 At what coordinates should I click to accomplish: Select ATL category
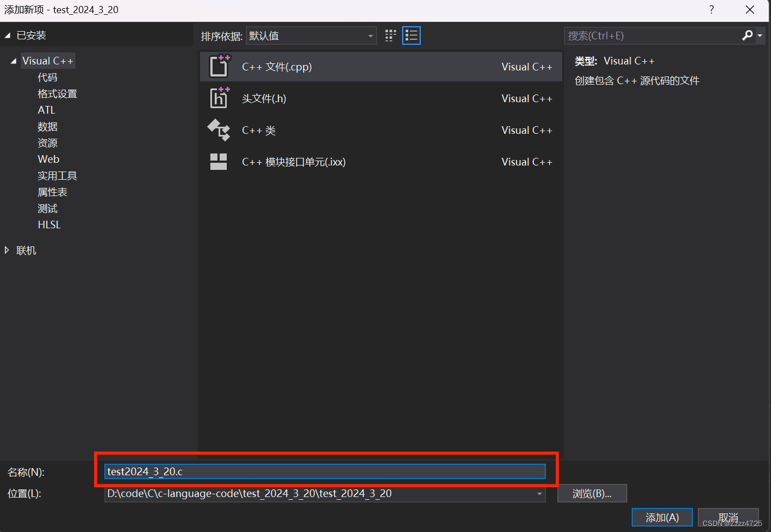pyautogui.click(x=46, y=110)
